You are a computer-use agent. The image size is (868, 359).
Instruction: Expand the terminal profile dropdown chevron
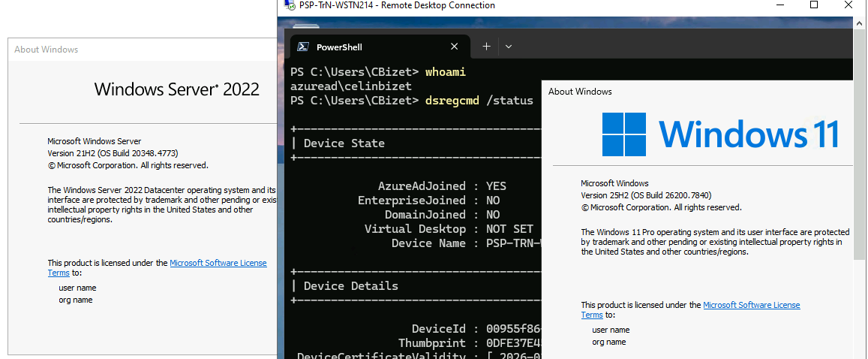[509, 47]
